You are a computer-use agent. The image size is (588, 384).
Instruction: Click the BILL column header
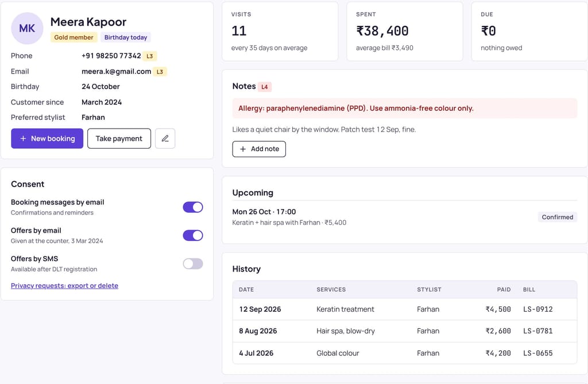[529, 289]
